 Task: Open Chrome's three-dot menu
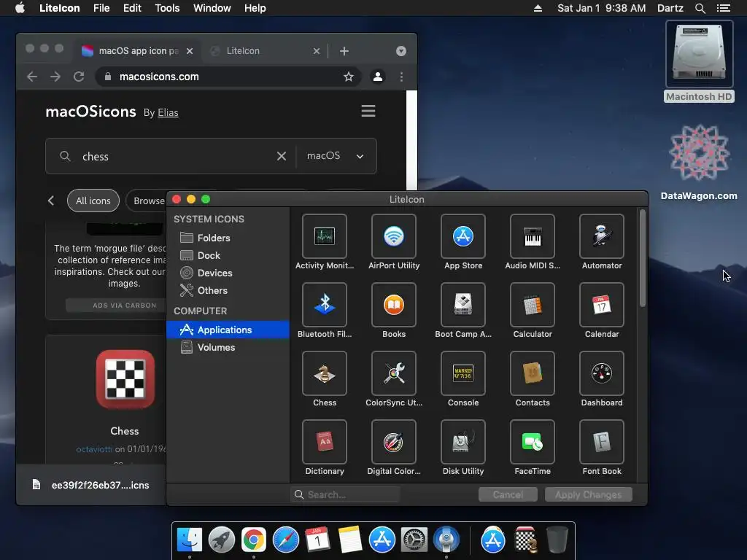[x=402, y=77]
